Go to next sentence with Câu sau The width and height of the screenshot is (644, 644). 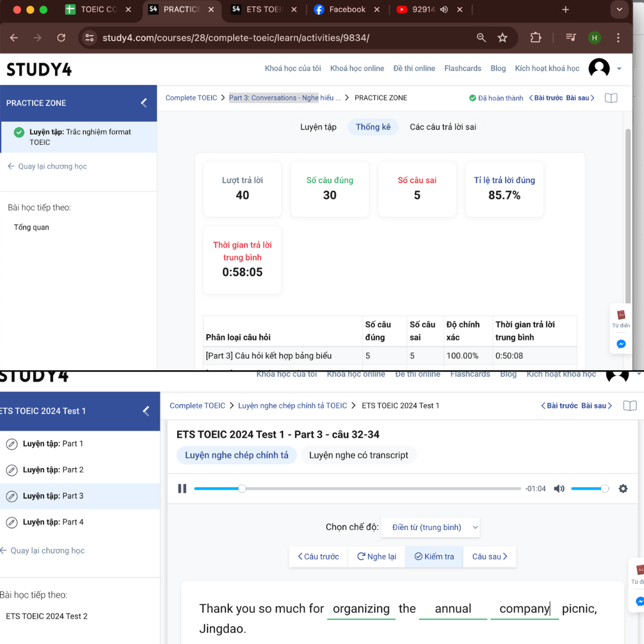point(490,556)
